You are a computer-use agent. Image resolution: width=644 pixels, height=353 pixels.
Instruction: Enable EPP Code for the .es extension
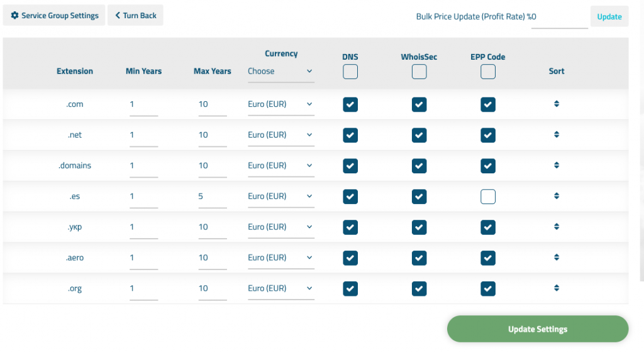click(487, 197)
